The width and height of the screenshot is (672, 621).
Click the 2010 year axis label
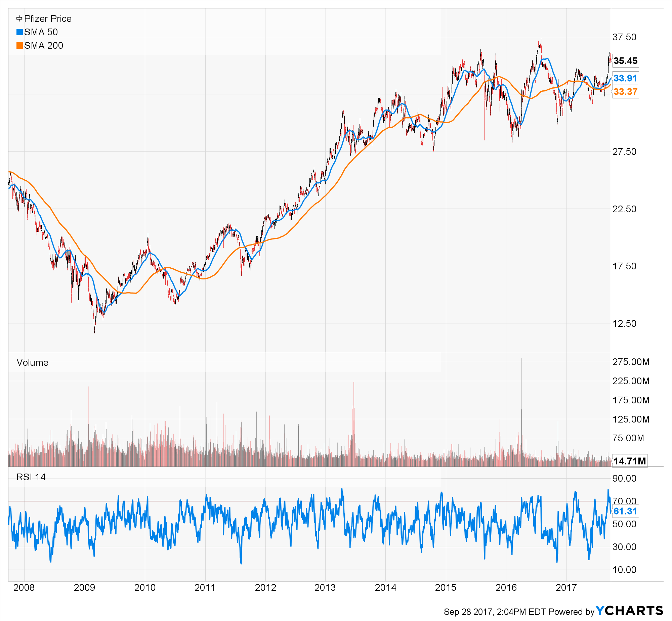pyautogui.click(x=145, y=588)
